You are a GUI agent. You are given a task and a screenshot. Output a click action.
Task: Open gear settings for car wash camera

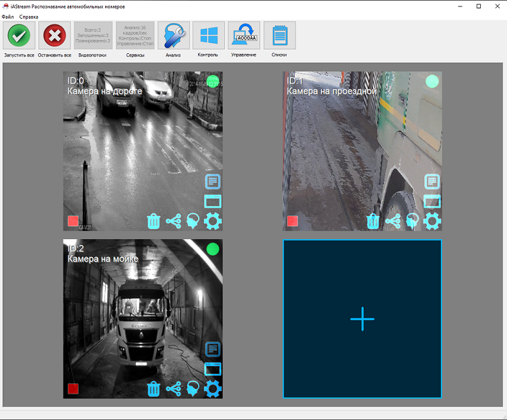pyautogui.click(x=212, y=389)
